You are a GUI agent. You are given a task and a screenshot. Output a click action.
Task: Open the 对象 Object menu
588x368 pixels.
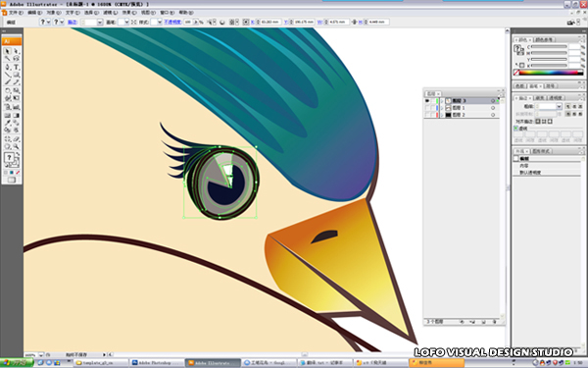coord(54,13)
